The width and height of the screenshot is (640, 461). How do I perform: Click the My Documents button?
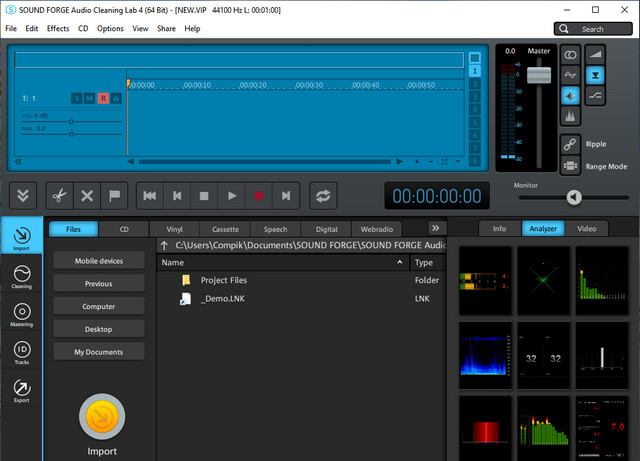click(x=99, y=352)
